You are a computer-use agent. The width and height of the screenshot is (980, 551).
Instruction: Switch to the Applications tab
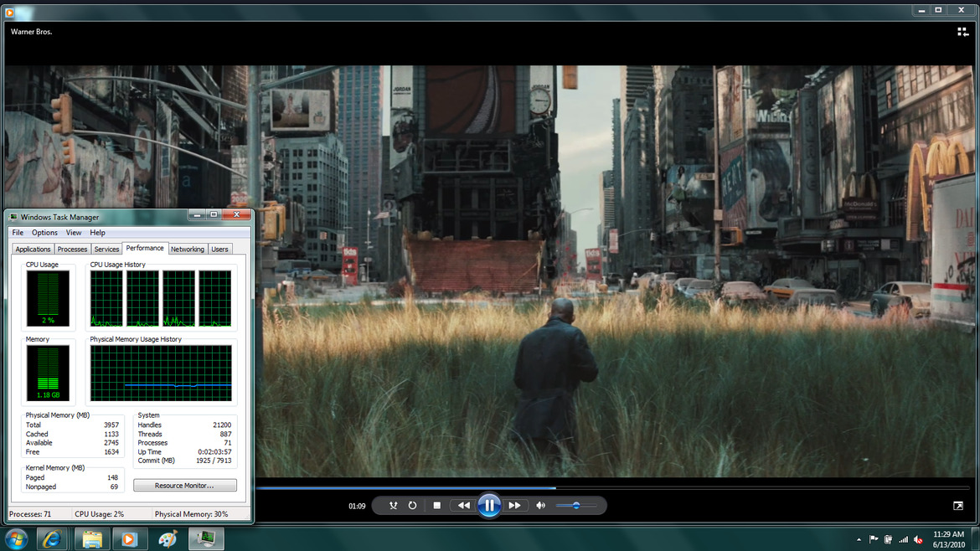point(33,249)
